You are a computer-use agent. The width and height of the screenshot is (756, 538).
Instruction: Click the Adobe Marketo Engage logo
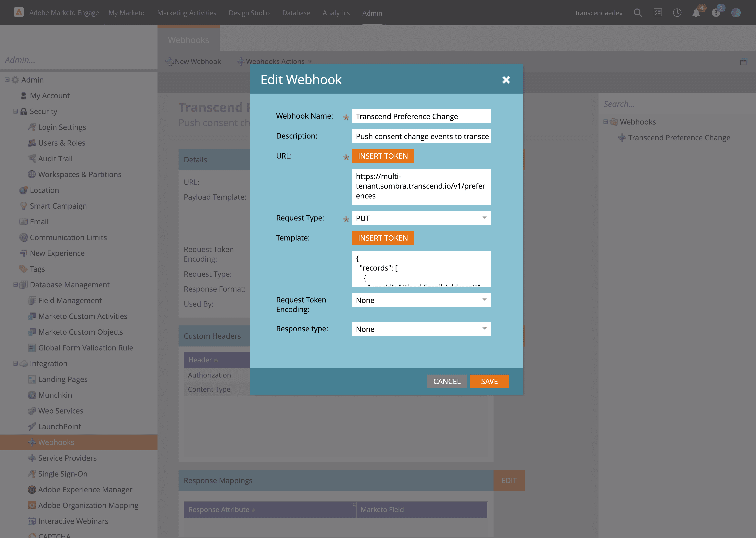[19, 13]
